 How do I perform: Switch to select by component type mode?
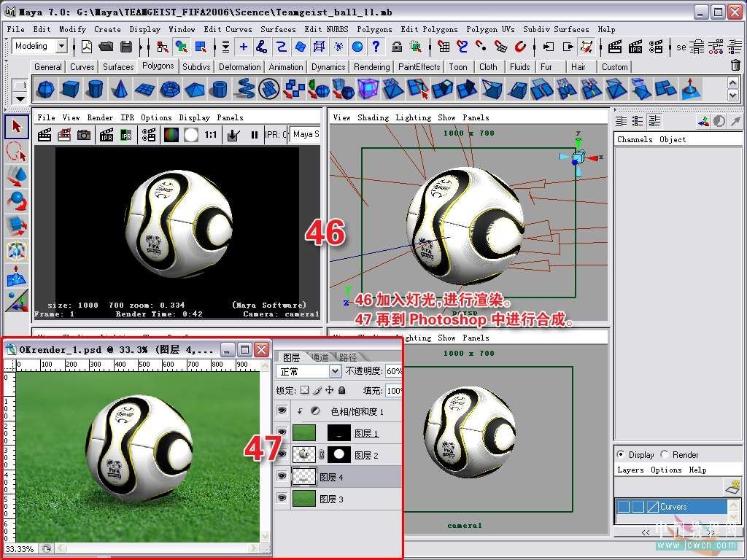pyautogui.click(x=201, y=47)
